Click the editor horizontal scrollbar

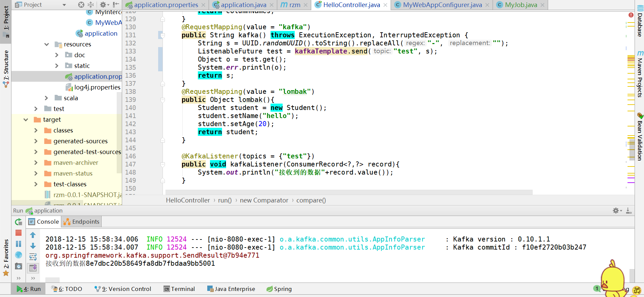349,192
